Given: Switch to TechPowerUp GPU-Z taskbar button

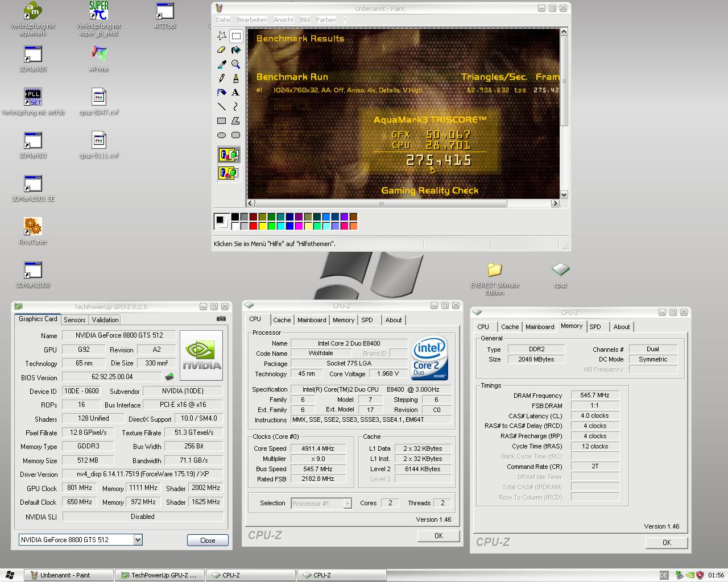Looking at the screenshot, I should 160,575.
